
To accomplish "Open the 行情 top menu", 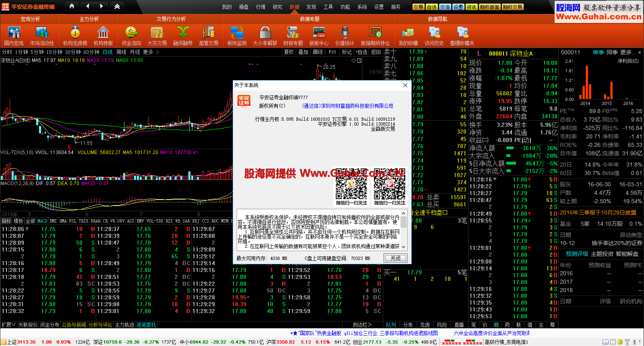I will [x=261, y=7].
